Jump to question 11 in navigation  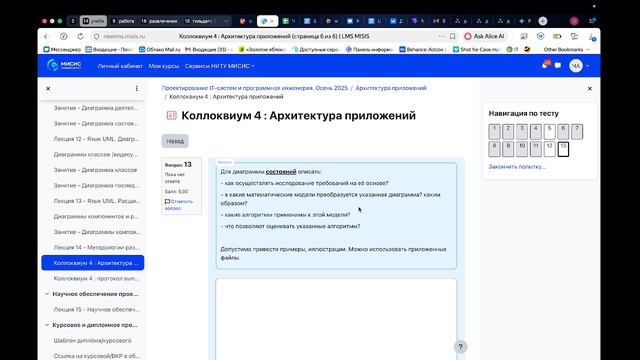[x=536, y=149]
